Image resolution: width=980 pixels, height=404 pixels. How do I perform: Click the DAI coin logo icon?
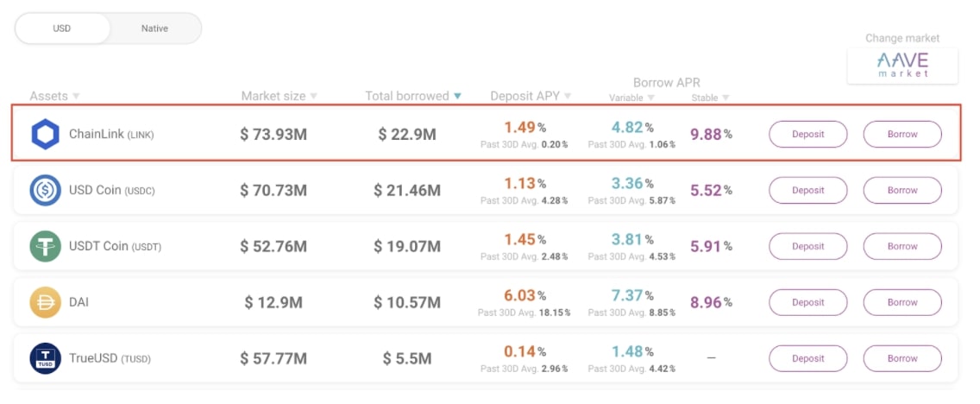point(46,303)
